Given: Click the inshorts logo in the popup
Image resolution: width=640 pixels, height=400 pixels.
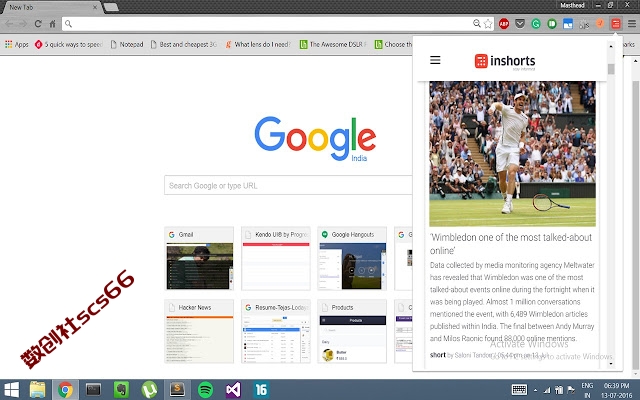Looking at the screenshot, I should click(x=505, y=61).
